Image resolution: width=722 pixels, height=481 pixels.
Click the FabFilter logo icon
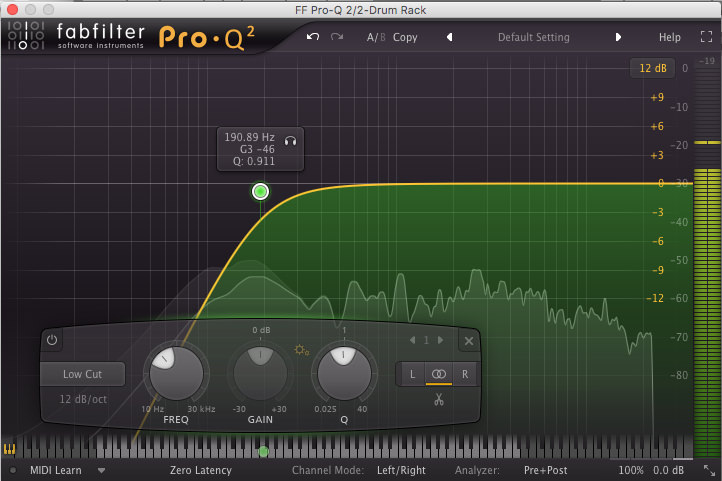(x=26, y=35)
